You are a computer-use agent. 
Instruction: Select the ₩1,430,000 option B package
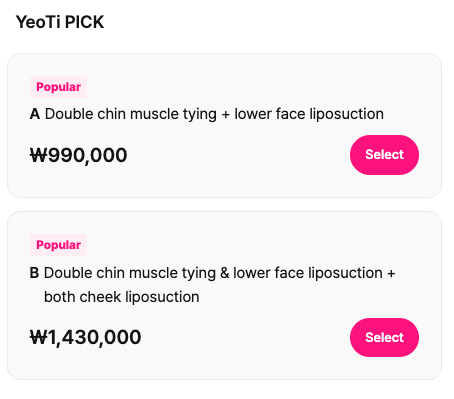[x=384, y=337]
